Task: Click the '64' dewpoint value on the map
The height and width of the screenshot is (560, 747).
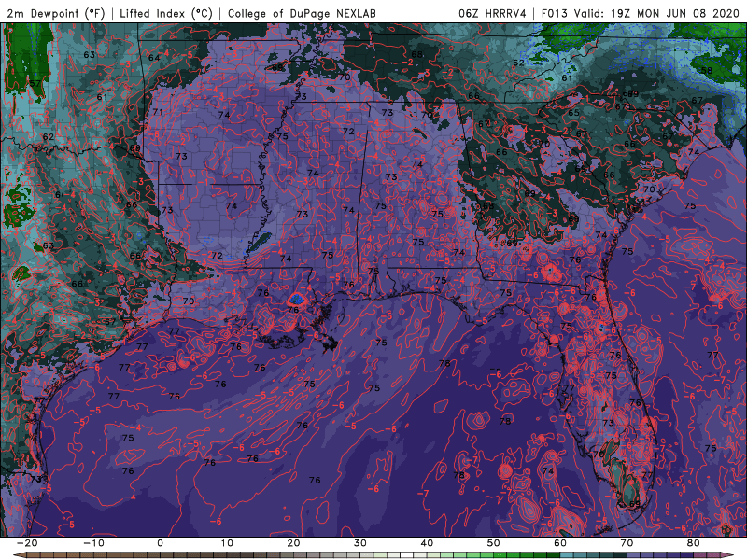Action: tap(154, 58)
